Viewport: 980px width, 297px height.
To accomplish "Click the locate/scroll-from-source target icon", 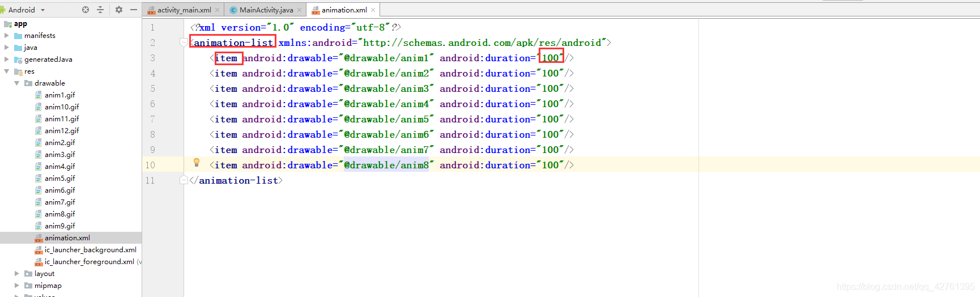I will coord(86,10).
